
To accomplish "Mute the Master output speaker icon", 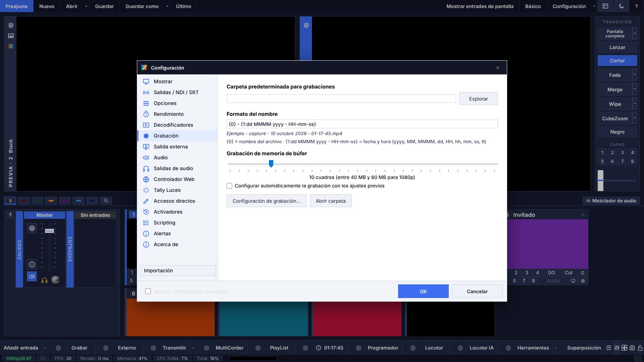I will pos(32,276).
